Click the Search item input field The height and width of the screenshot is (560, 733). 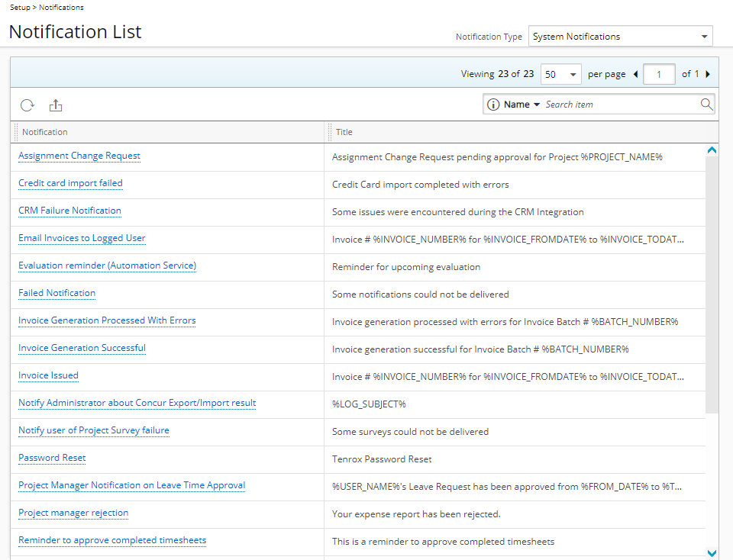[618, 105]
